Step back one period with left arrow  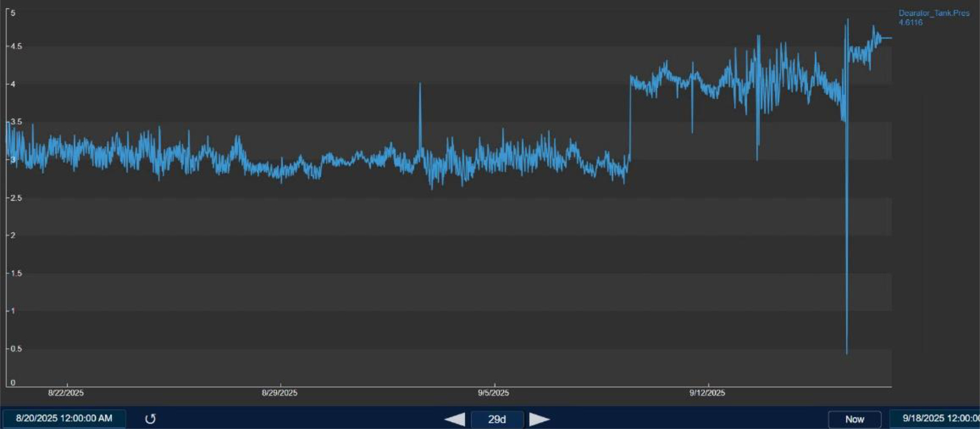pos(454,419)
